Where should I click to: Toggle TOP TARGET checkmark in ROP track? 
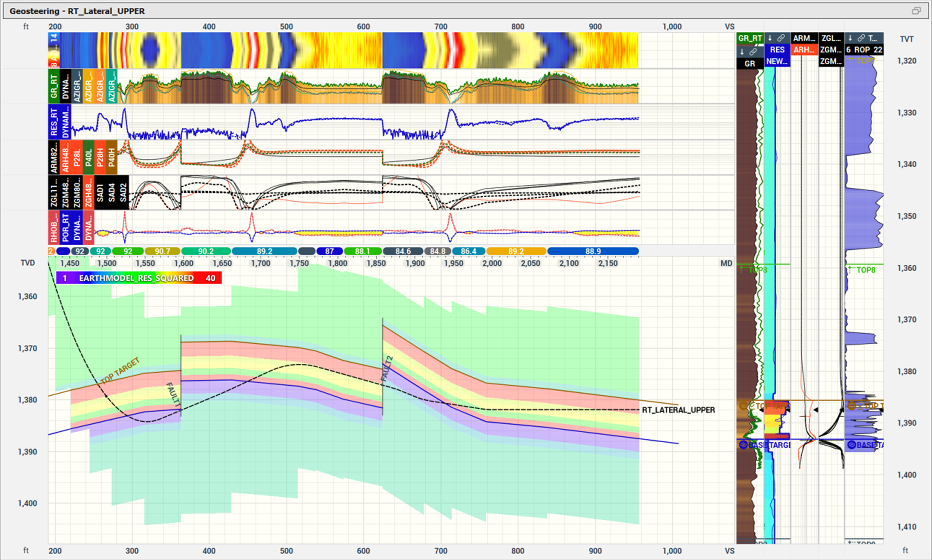point(860,406)
